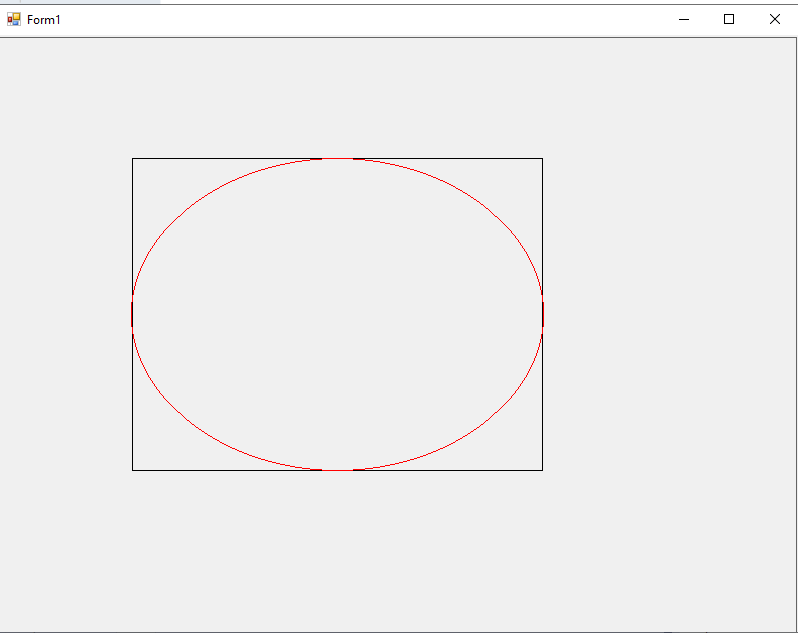The height and width of the screenshot is (633, 798).
Task: Maximize the Form1 window
Action: pyautogui.click(x=729, y=19)
